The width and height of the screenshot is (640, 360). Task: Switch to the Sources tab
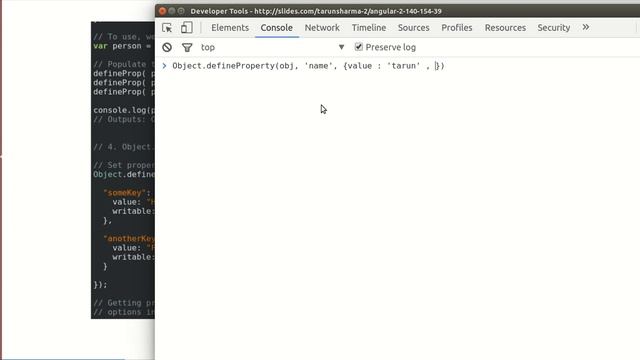[413, 28]
